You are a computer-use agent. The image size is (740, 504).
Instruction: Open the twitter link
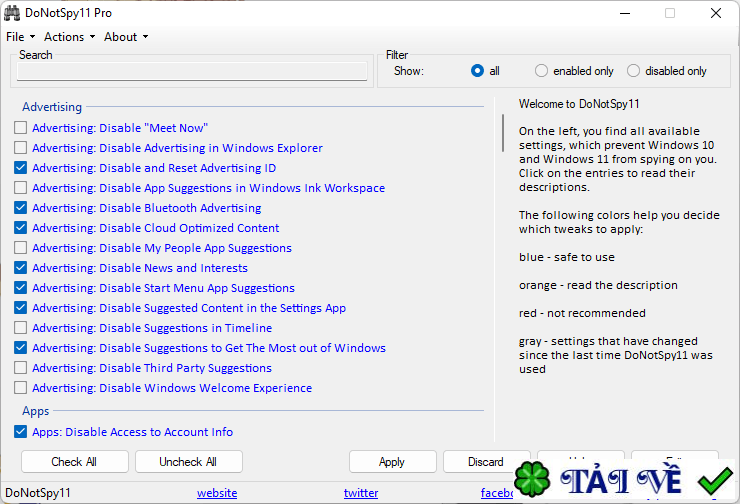[361, 493]
